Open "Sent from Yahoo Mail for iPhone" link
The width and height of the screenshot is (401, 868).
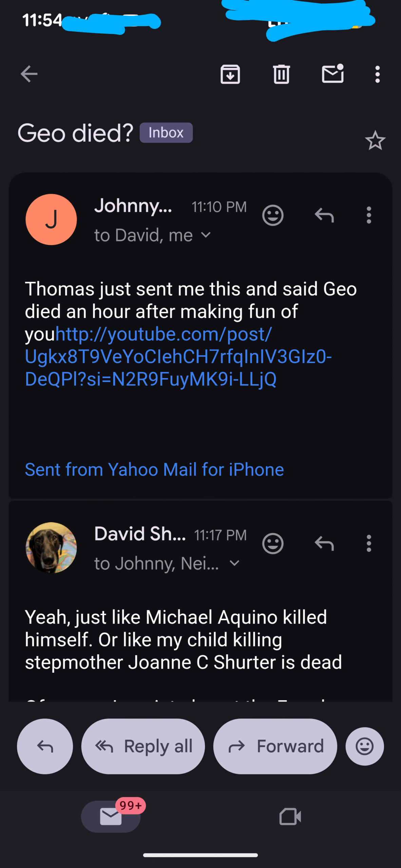[154, 470]
